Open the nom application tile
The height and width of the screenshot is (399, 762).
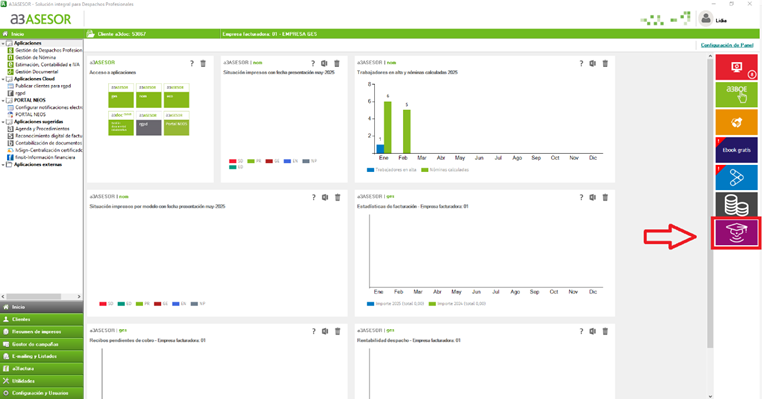(x=148, y=96)
